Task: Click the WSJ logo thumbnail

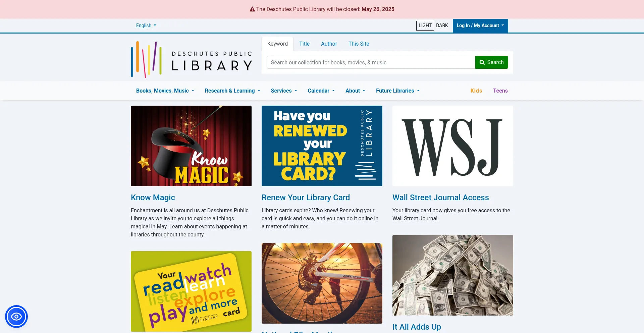Action: pos(452,146)
